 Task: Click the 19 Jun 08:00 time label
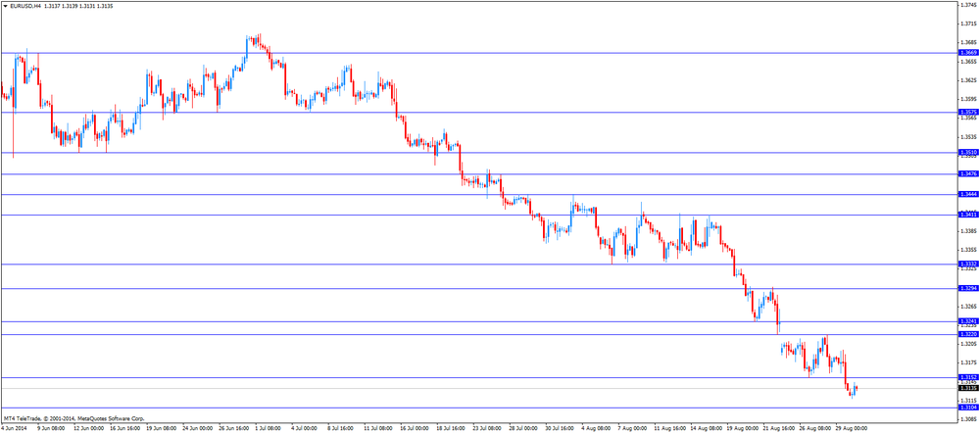pyautogui.click(x=160, y=429)
